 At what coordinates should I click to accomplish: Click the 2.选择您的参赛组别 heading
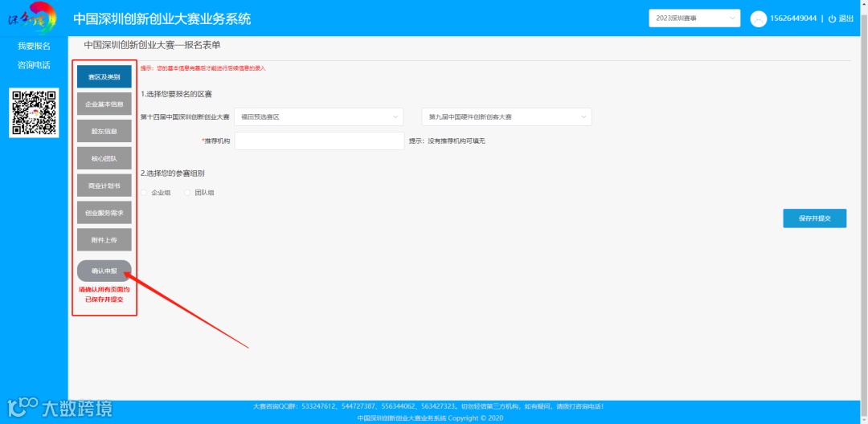tap(173, 173)
